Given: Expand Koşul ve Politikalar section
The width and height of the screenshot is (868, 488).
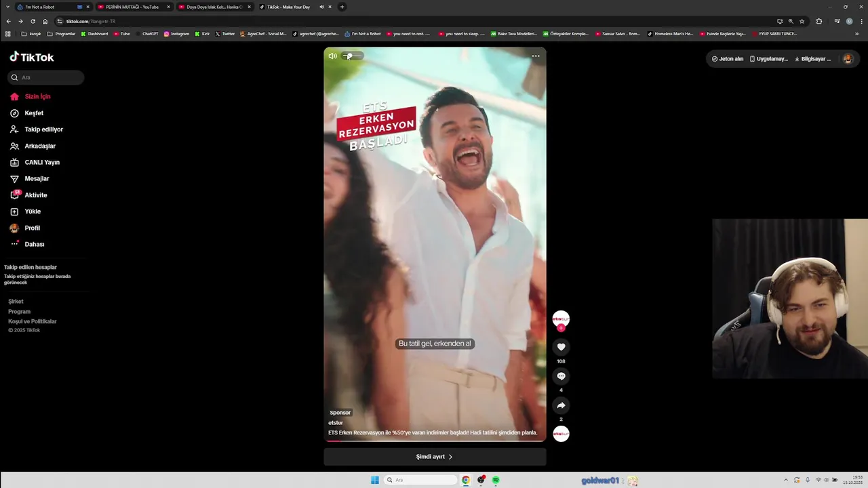Looking at the screenshot, I should click(x=33, y=321).
